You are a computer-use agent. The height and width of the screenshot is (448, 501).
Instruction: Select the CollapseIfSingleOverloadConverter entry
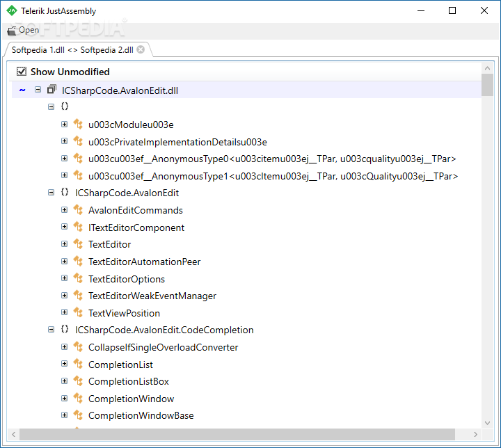coord(163,347)
